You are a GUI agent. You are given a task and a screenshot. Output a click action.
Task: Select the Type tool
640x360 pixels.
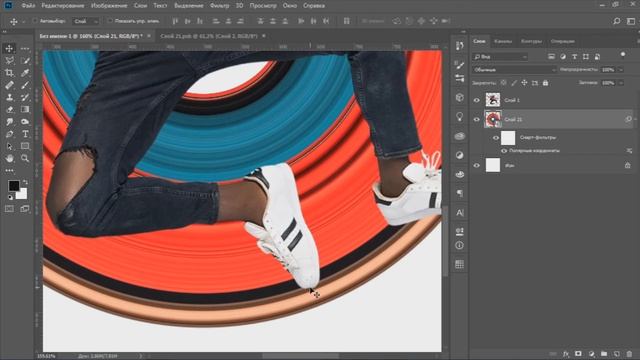point(25,134)
